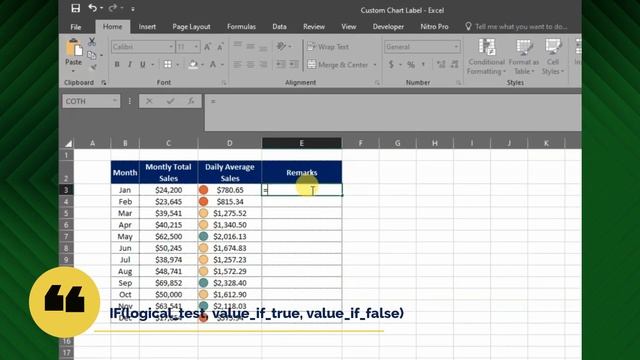Open Conditional Formatting menu

(487, 56)
